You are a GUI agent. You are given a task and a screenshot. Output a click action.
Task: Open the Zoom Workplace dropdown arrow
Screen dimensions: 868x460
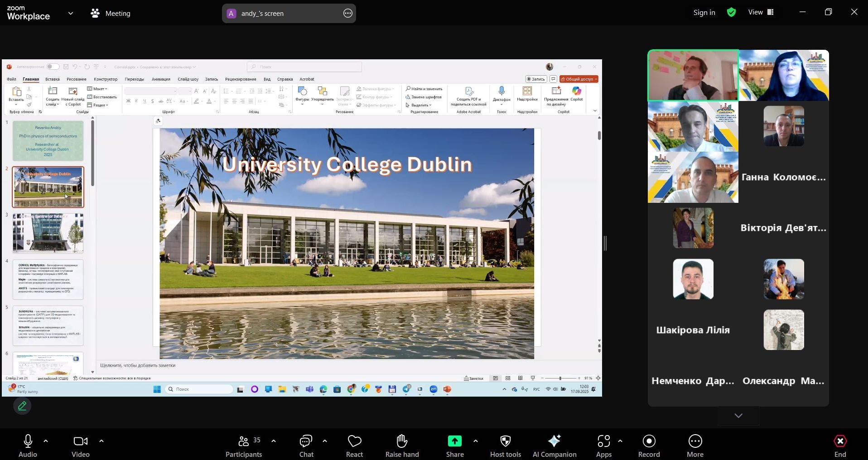[71, 14]
